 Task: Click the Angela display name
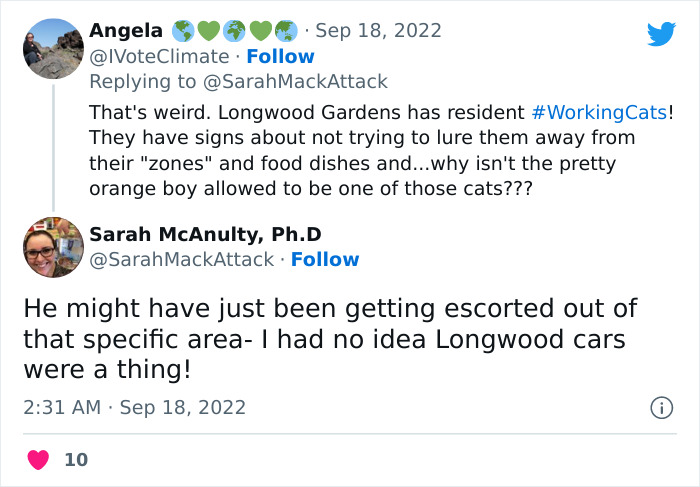click(126, 31)
